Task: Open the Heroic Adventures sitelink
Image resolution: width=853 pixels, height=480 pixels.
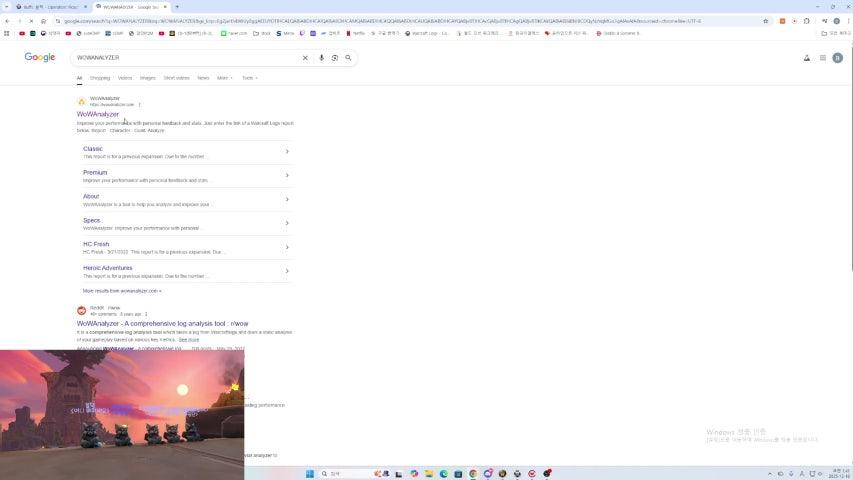Action: click(108, 268)
